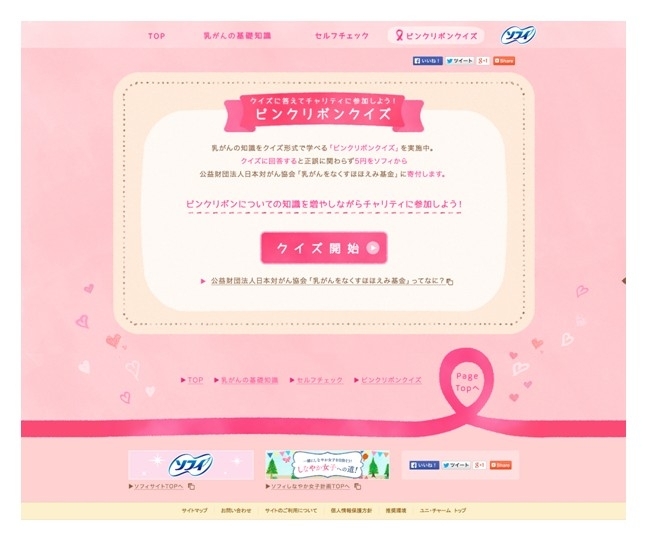
Task: Click the top Twitter ツイート button
Action: click(x=460, y=61)
